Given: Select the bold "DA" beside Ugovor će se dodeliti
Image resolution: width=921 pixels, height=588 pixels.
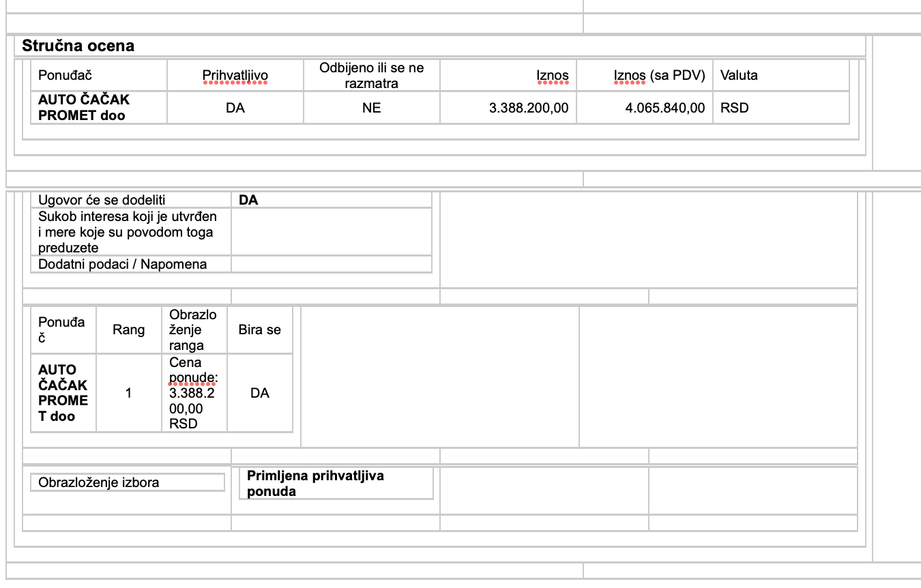Looking at the screenshot, I should pyautogui.click(x=248, y=200).
